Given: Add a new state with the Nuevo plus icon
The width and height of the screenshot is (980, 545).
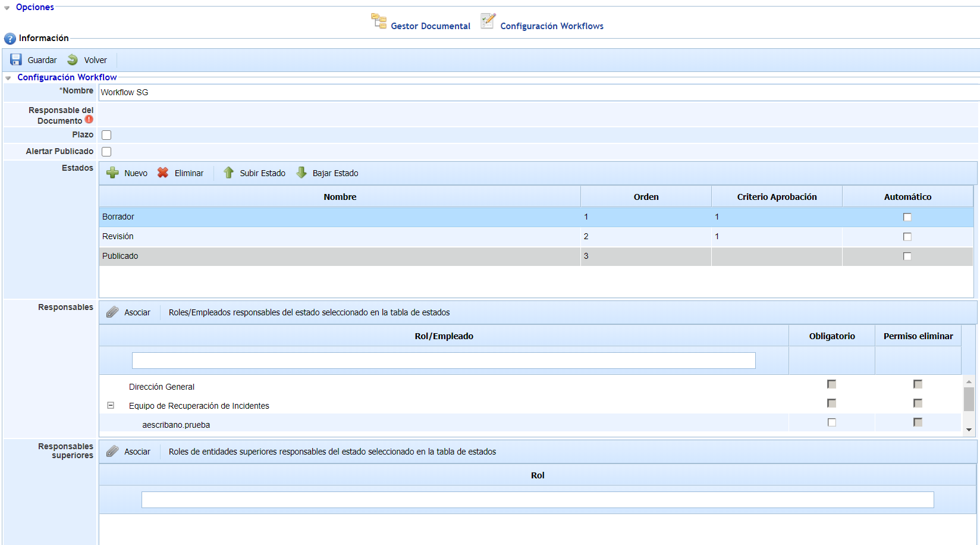Looking at the screenshot, I should coord(112,173).
